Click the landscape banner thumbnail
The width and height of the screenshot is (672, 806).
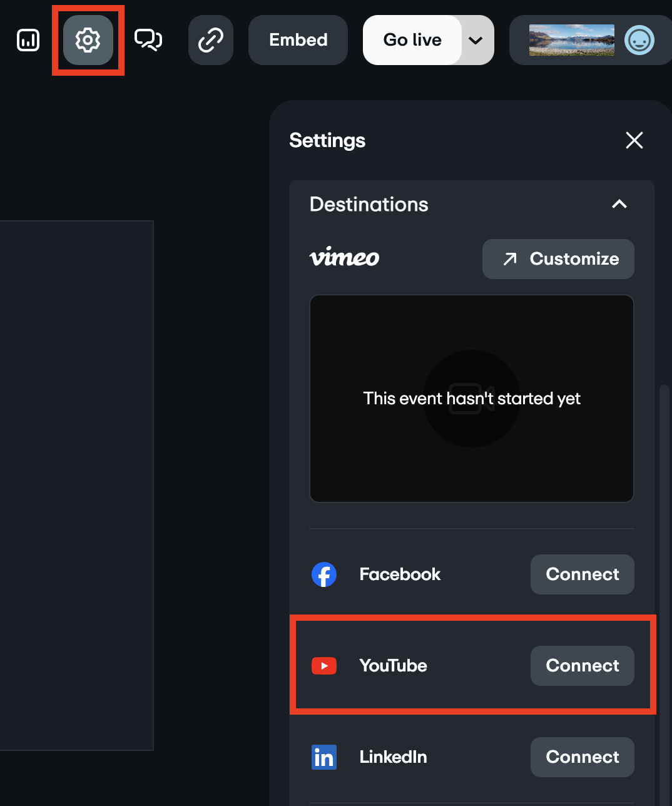(572, 40)
